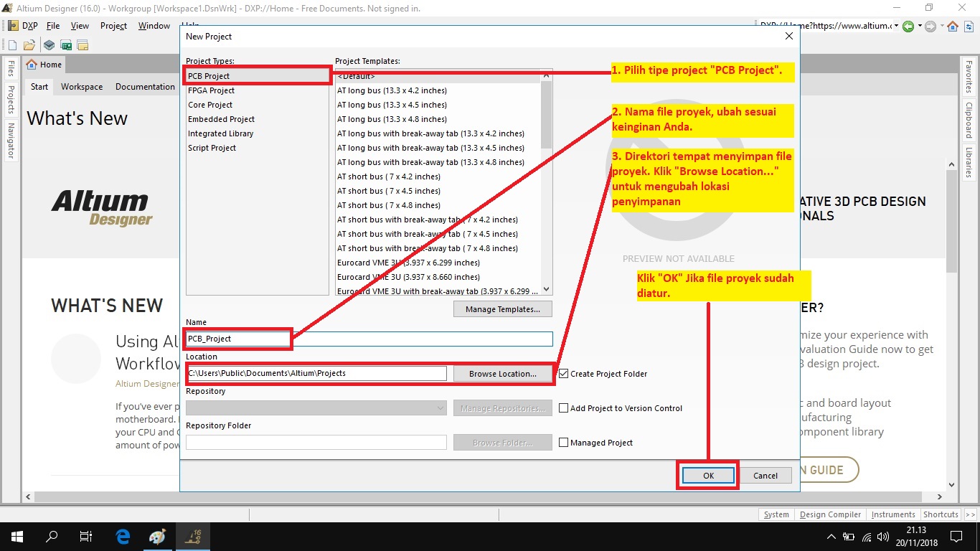Viewport: 980px width, 551px height.
Task: Click the network Wi-Fi tray icon
Action: [867, 537]
